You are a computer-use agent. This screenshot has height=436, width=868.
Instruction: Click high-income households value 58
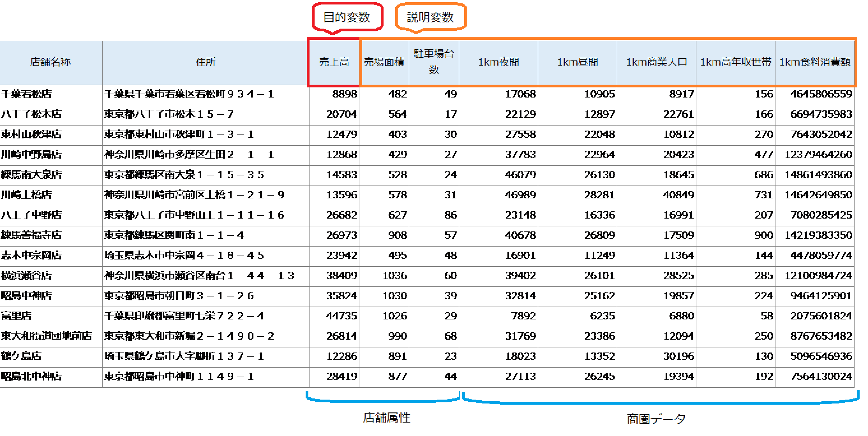coord(767,316)
